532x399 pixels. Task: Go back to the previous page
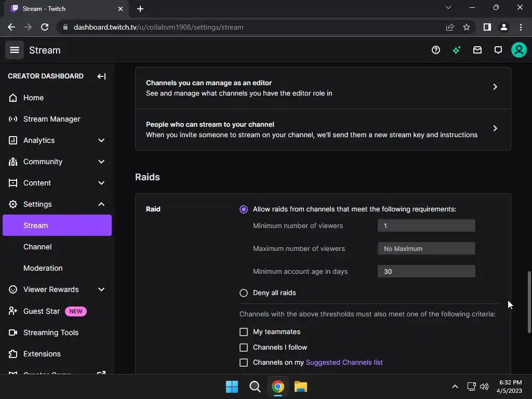click(x=11, y=27)
